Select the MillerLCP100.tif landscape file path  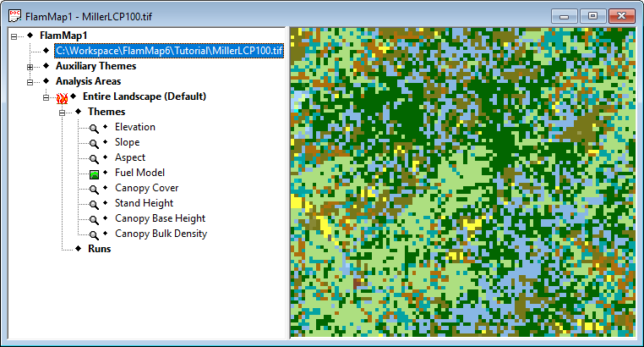169,51
